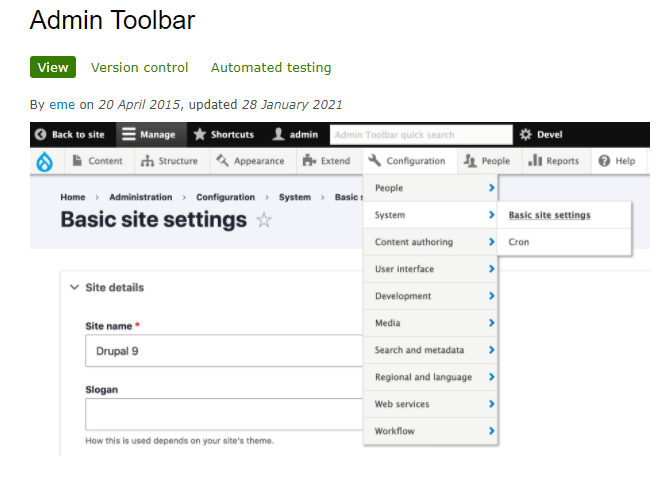Click the Back to site label
Viewport: 662px width, 477px height.
click(x=78, y=135)
